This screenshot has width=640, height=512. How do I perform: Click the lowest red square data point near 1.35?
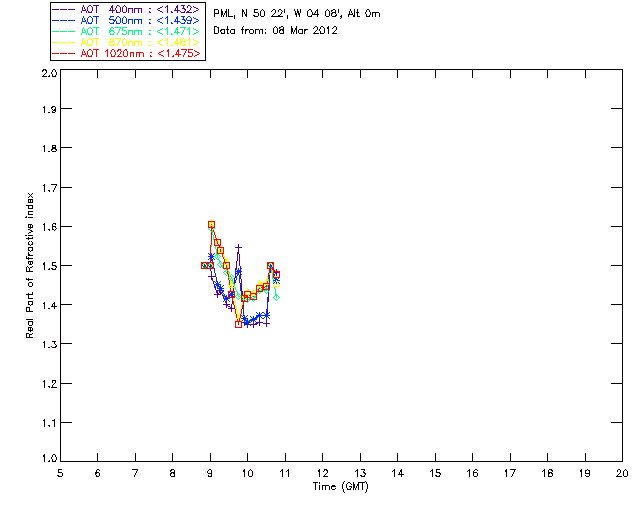click(238, 325)
